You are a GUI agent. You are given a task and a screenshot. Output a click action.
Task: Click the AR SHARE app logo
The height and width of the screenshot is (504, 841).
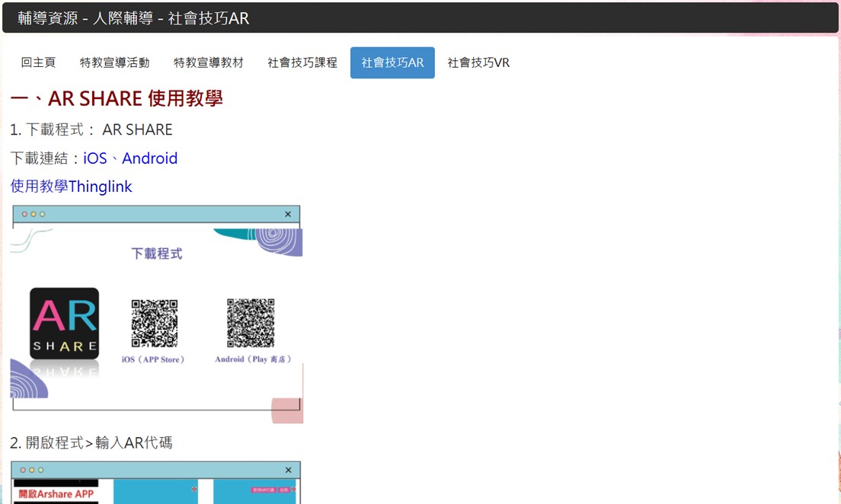pyautogui.click(x=64, y=323)
